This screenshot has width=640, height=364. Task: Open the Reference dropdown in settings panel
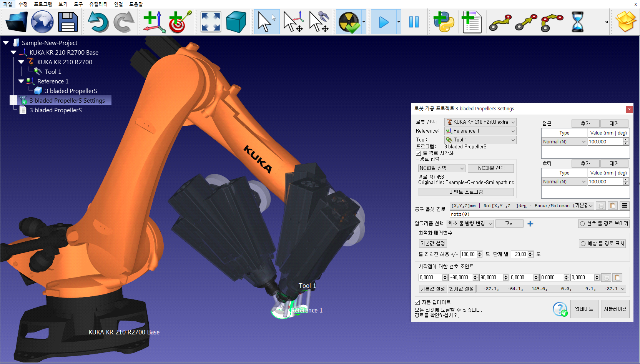(x=480, y=131)
